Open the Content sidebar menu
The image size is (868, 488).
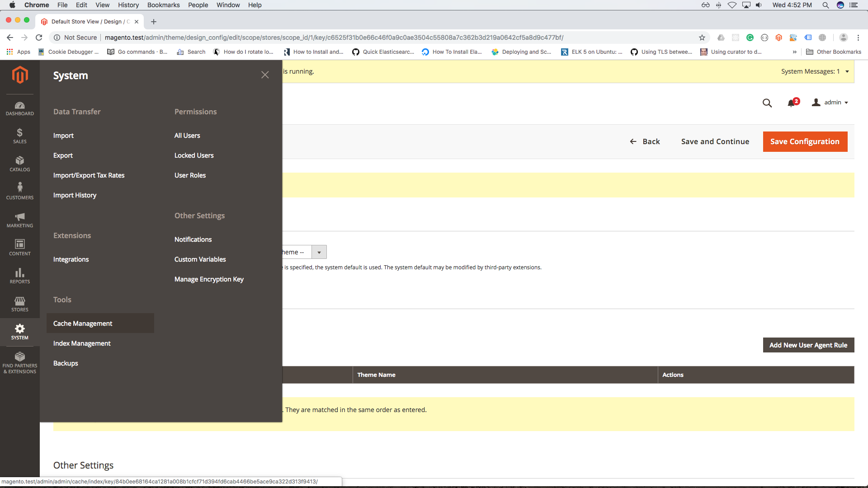(19, 248)
